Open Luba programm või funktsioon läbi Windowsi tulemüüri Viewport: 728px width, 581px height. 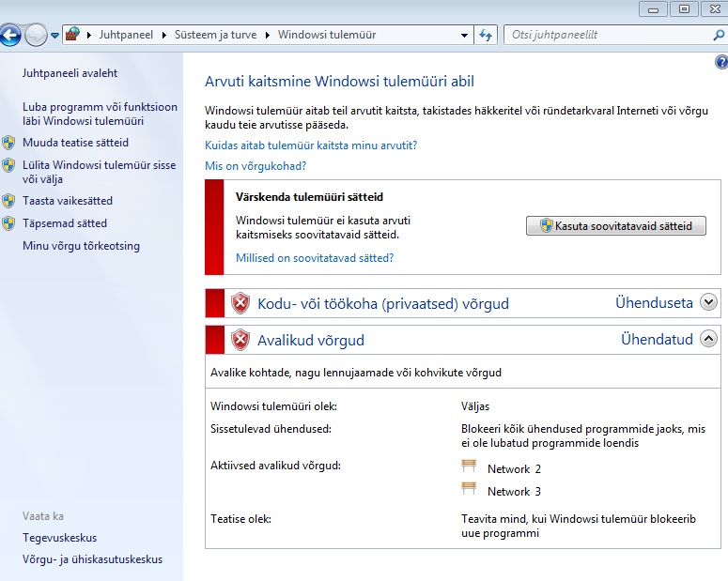[100, 114]
